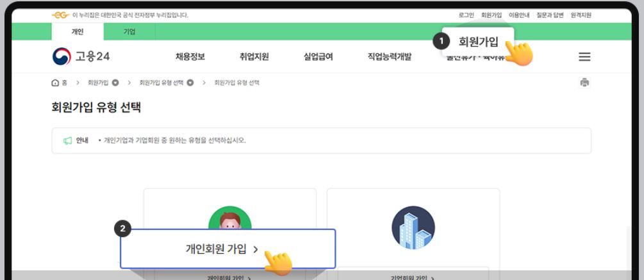
Task: Click the last breadcrumb 회원가입 유형 선택 text
Action: click(237, 83)
